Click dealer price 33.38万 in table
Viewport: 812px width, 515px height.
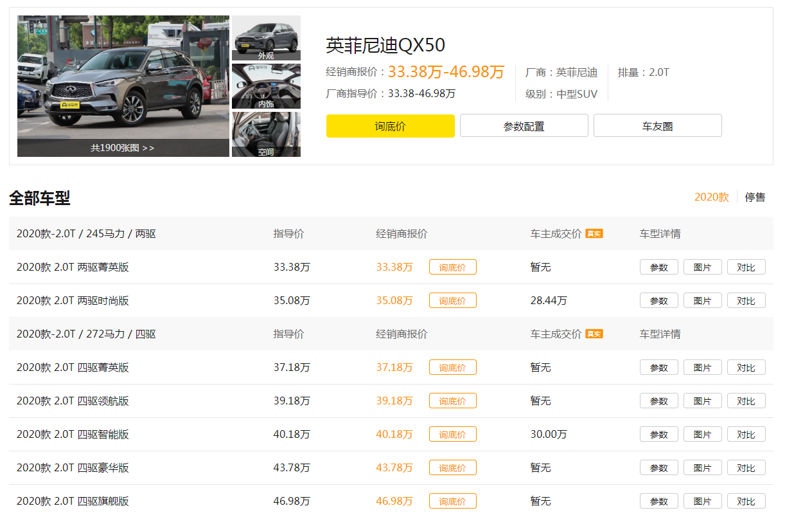(x=394, y=267)
